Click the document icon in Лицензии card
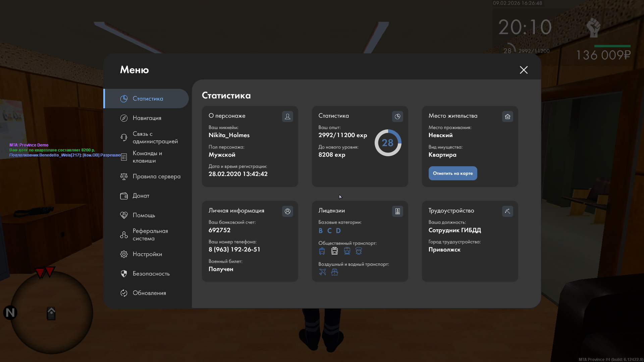Screen dimensions: 644x362 [397, 211]
